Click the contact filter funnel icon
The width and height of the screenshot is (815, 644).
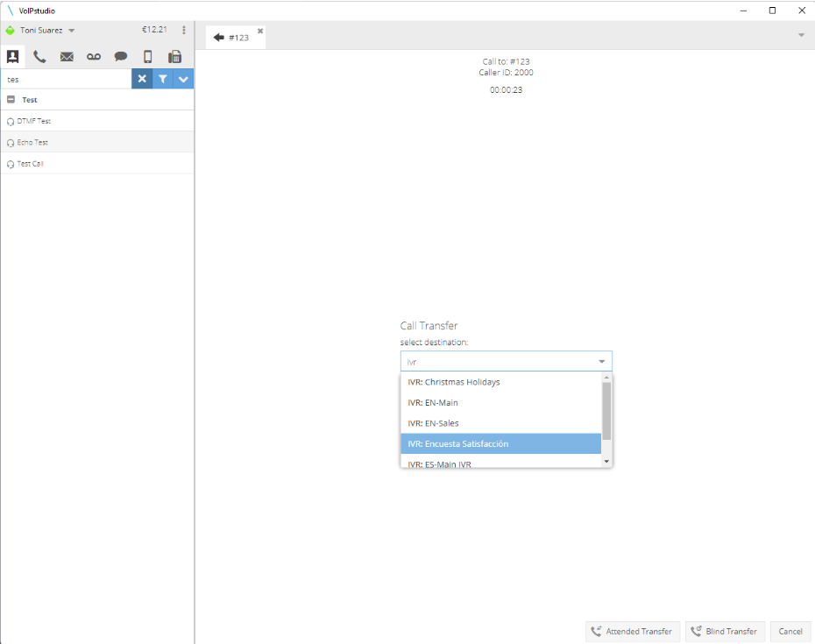click(x=163, y=79)
